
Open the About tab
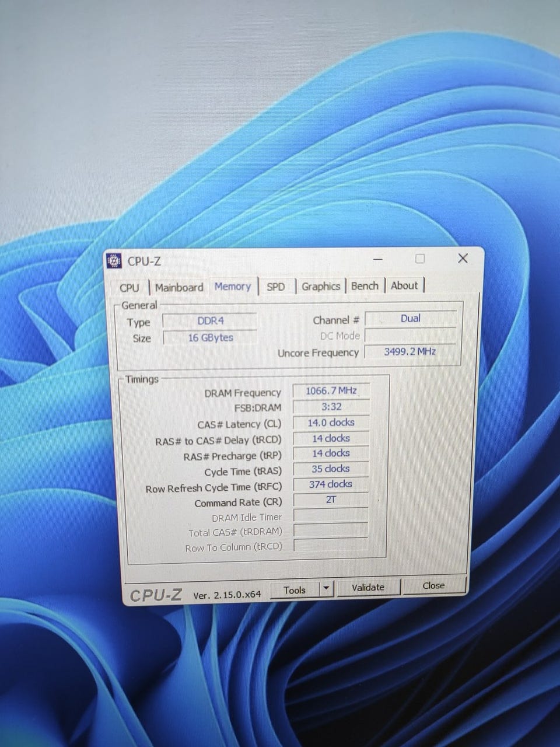404,285
